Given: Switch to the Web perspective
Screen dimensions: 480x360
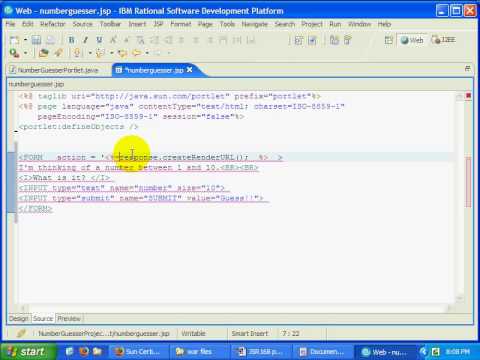Looking at the screenshot, I should [412, 40].
